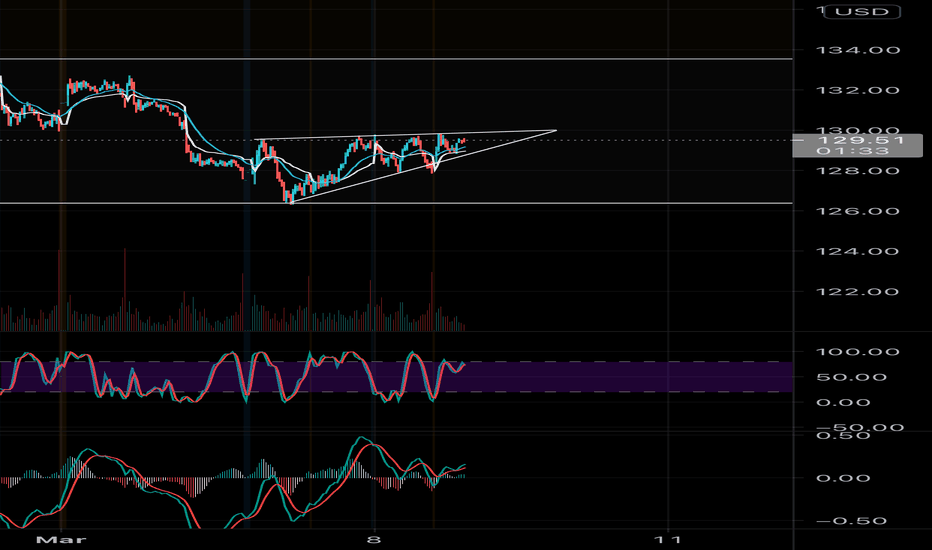Screen dimensions: 932x550
Task: Click the 124.00 price axis label
Action: [858, 252]
